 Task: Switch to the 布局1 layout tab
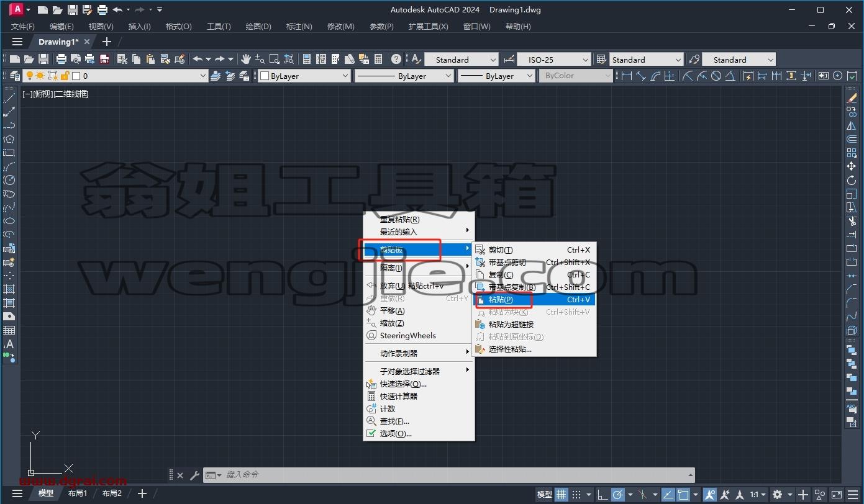pos(78,493)
